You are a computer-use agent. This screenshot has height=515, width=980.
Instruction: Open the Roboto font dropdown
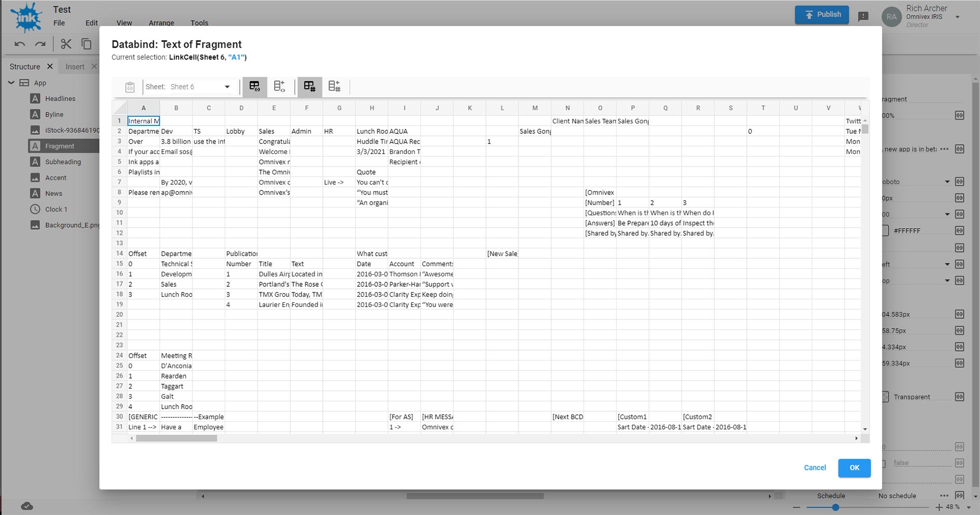click(947, 182)
